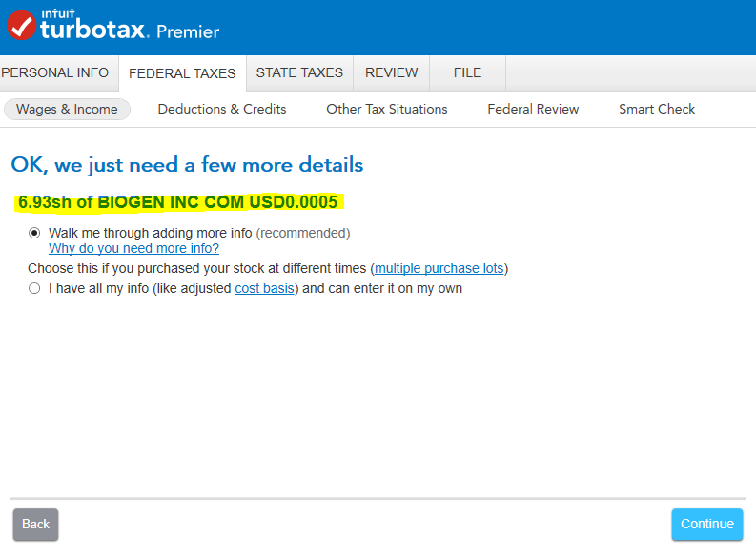Open the Federal Review section
The height and width of the screenshot is (558, 756).
tap(533, 109)
